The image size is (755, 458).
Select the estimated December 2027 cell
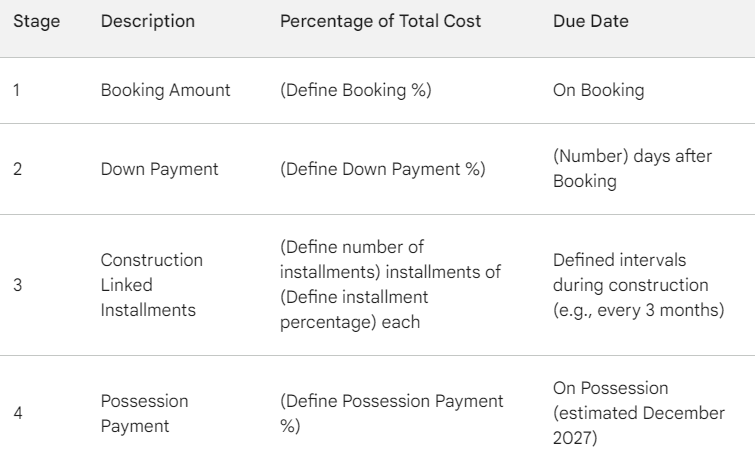[x=639, y=413]
